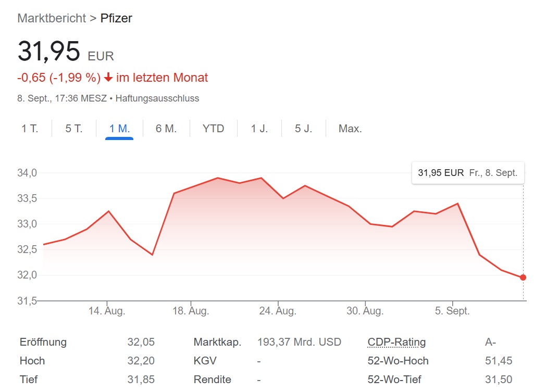This screenshot has height=392, width=558.
Task: Click the Marktkap. value 193,37 Mrd. USD
Action: pos(299,342)
